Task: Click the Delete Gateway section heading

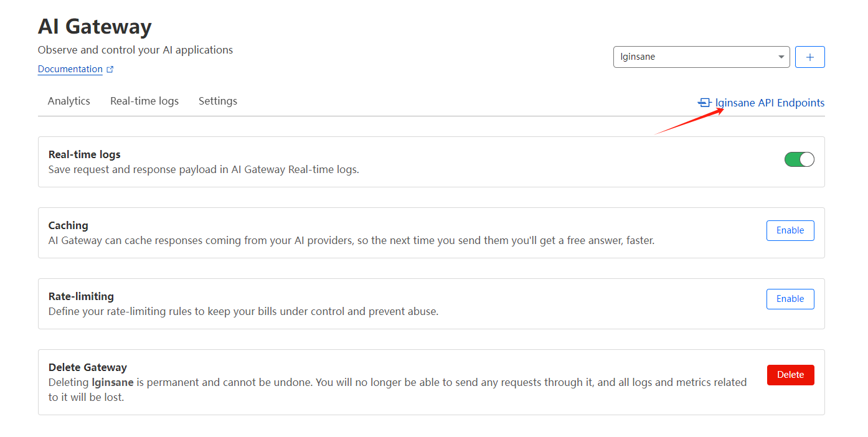Action: pyautogui.click(x=88, y=367)
